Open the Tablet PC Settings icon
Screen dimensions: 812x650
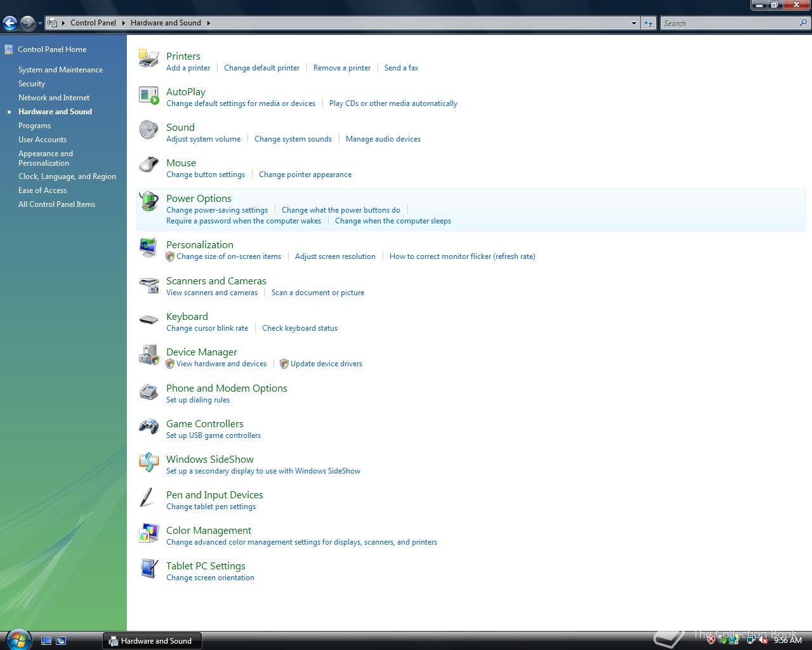148,569
